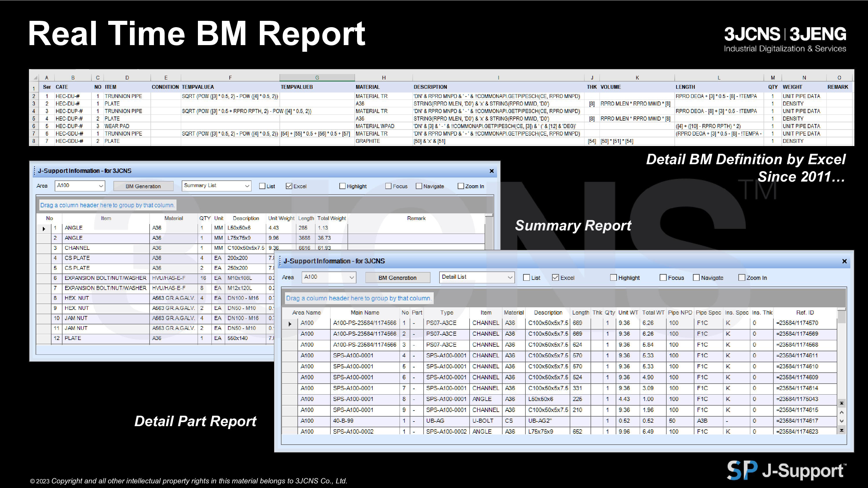Close the Detail List J-Support window

pyautogui.click(x=844, y=261)
